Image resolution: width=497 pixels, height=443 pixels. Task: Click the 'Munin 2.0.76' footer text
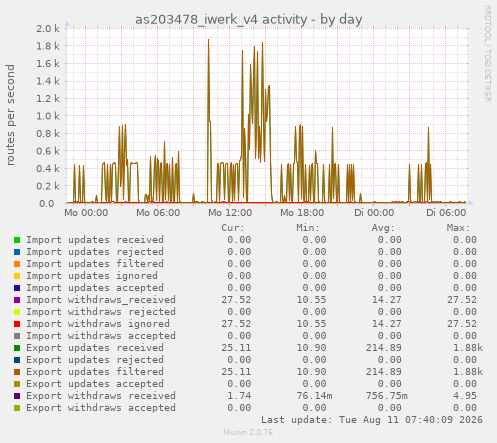click(248, 432)
